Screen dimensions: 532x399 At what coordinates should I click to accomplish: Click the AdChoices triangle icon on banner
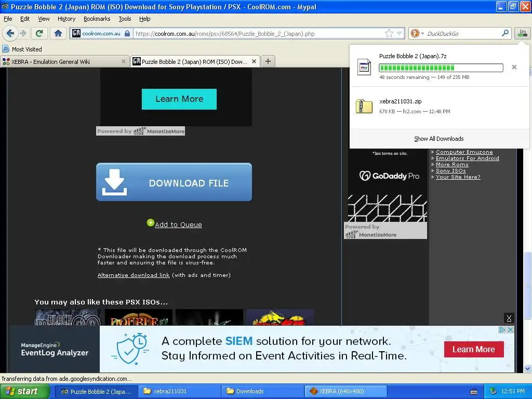[x=502, y=329]
